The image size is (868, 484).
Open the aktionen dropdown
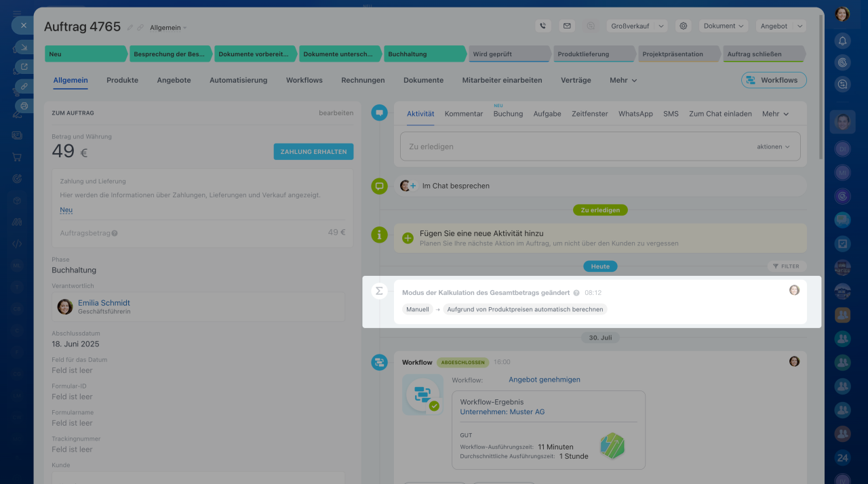[x=773, y=146]
